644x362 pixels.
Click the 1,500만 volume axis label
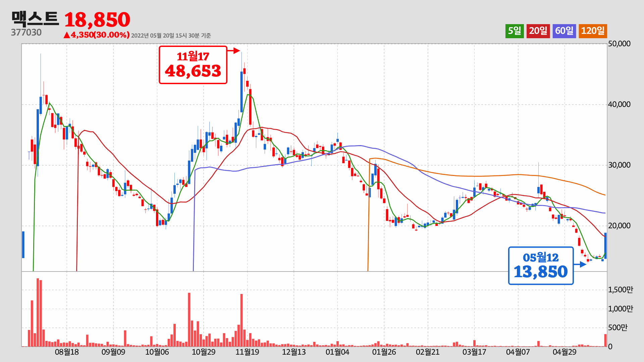(x=621, y=290)
